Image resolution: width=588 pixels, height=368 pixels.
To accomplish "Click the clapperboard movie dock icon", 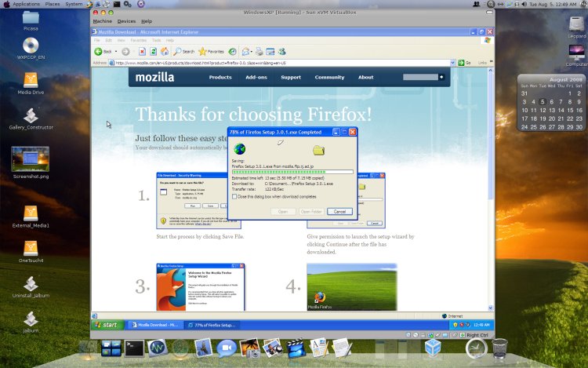I will [296, 348].
